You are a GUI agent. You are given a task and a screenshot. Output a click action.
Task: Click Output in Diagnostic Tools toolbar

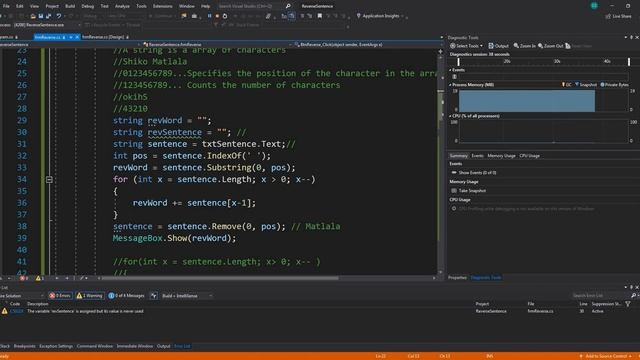[x=498, y=46]
